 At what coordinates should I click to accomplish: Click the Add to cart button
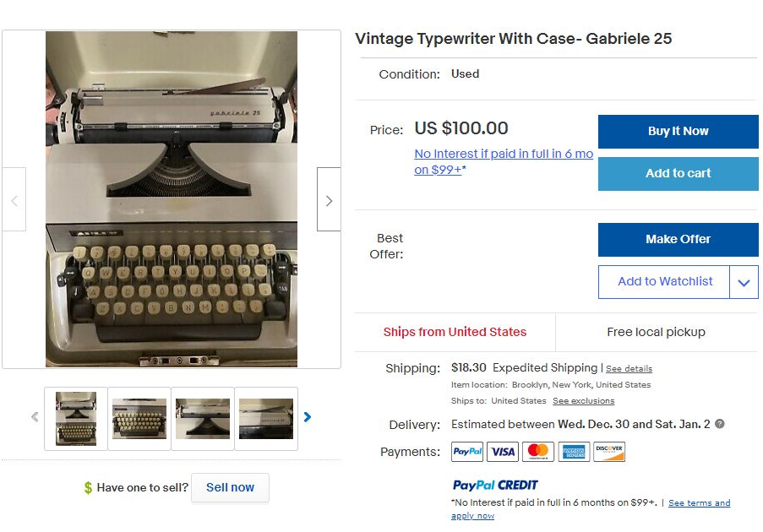point(678,174)
